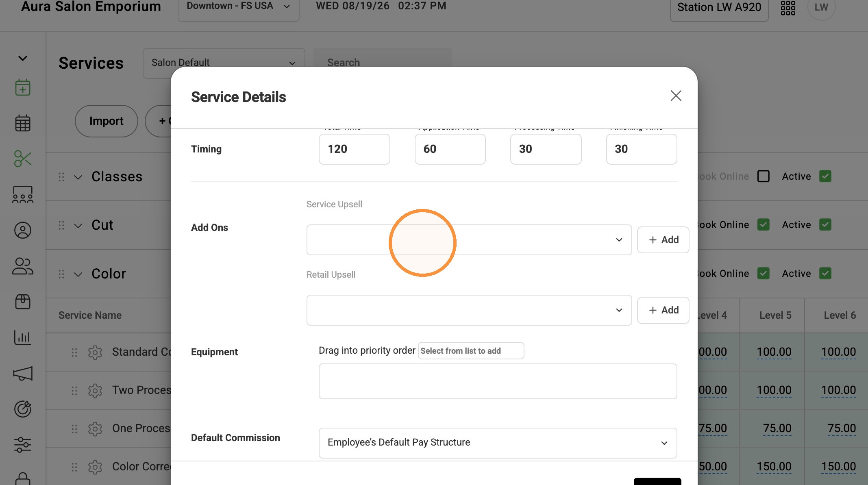This screenshot has height=485, width=868.
Task: Grab drag handle for Cut category
Action: click(61, 225)
